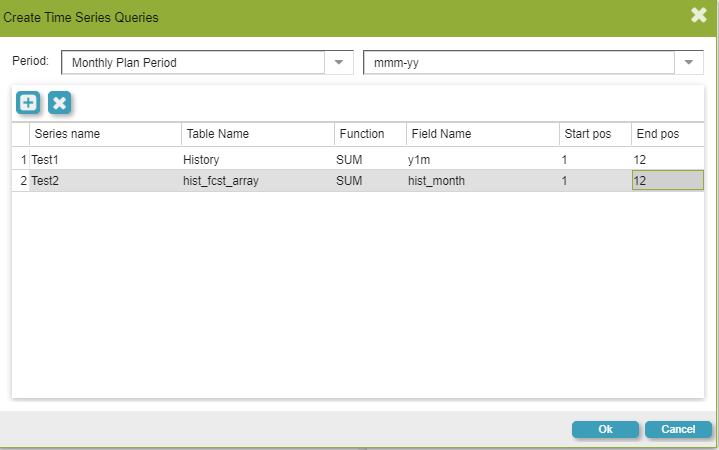The height and width of the screenshot is (450, 719).
Task: Click the delete series X icon
Action: tap(60, 102)
